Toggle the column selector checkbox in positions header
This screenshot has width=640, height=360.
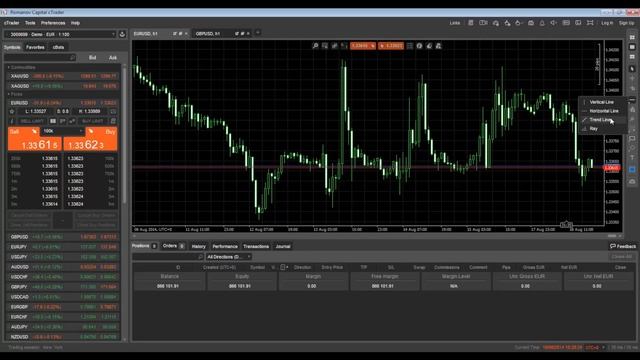pos(282,267)
